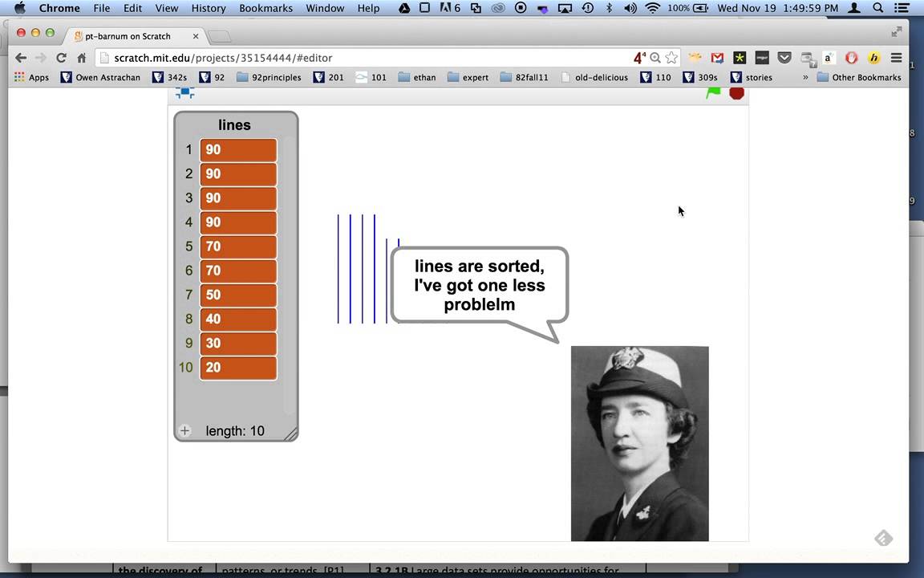924x578 pixels.
Task: Expand the ethan bookmark folder
Action: 416,77
